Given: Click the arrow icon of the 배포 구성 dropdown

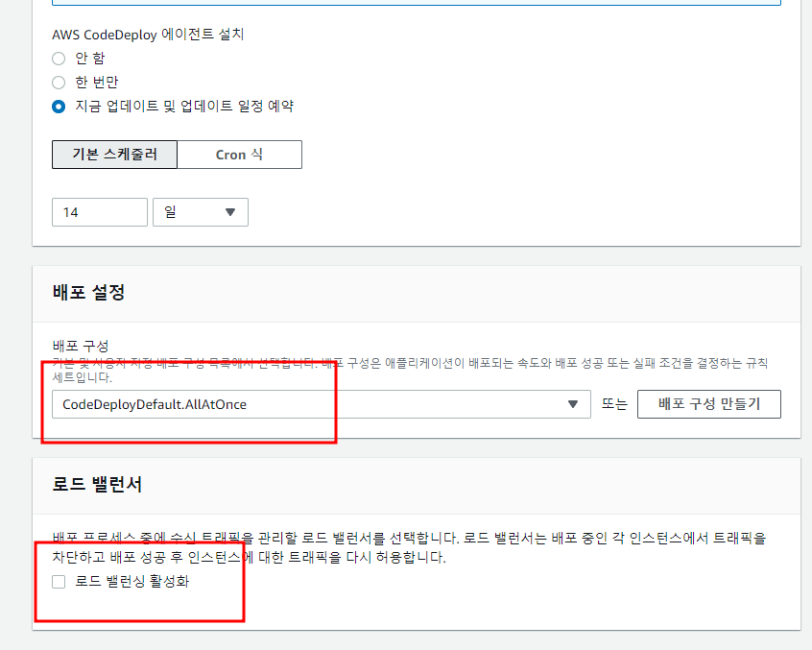Looking at the screenshot, I should pos(573,404).
